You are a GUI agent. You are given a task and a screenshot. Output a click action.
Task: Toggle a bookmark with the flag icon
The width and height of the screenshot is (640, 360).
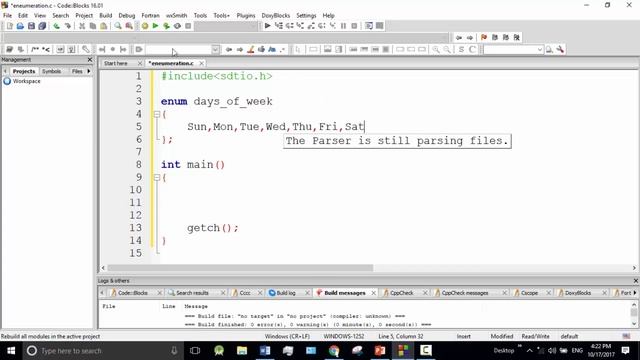pos(484,37)
